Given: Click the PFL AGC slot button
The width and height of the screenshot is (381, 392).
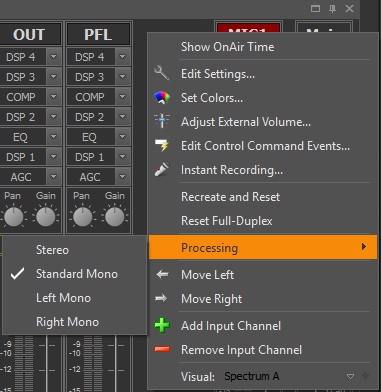Looking at the screenshot, I should [90, 177].
